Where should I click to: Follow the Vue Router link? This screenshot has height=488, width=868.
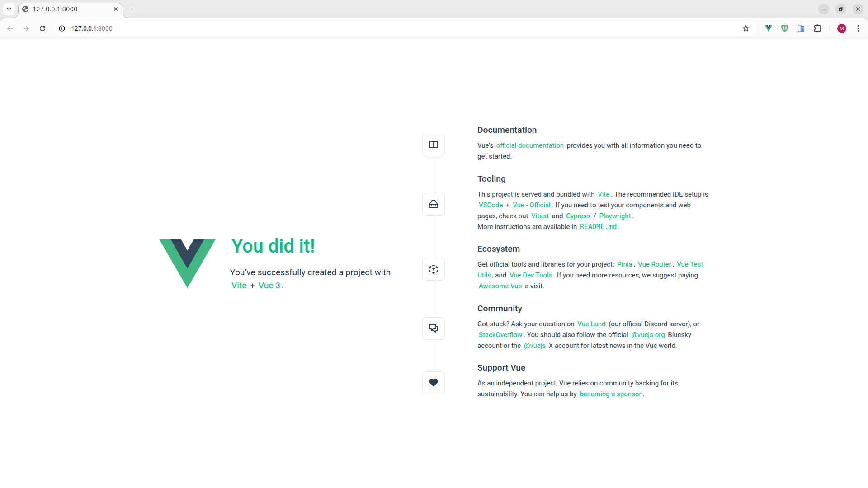[x=655, y=264]
